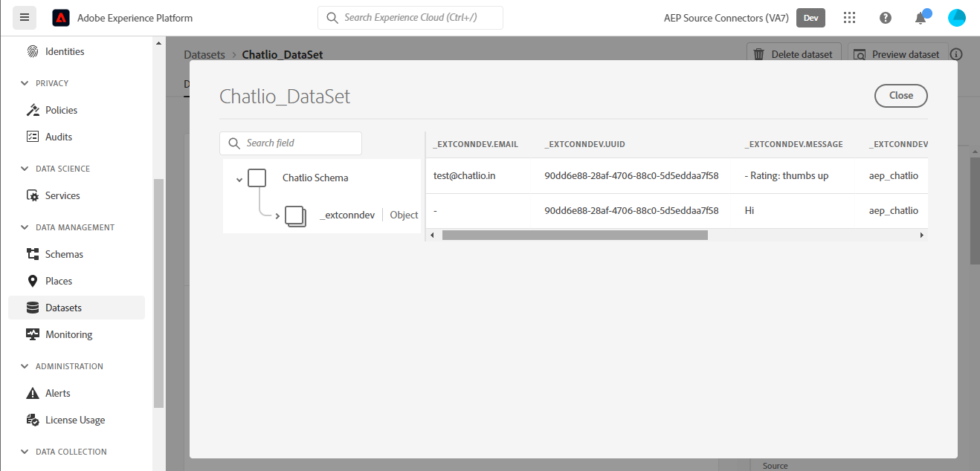Click the Delete dataset button

click(794, 54)
